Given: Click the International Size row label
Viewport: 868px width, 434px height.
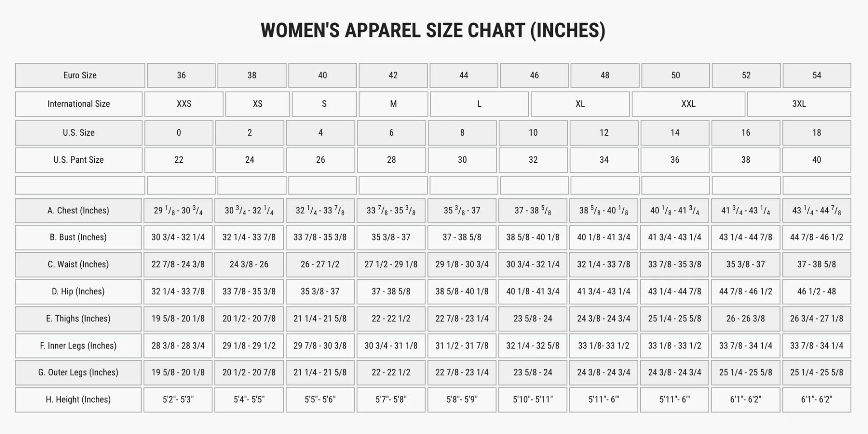Looking at the screenshot, I should coord(79,104).
